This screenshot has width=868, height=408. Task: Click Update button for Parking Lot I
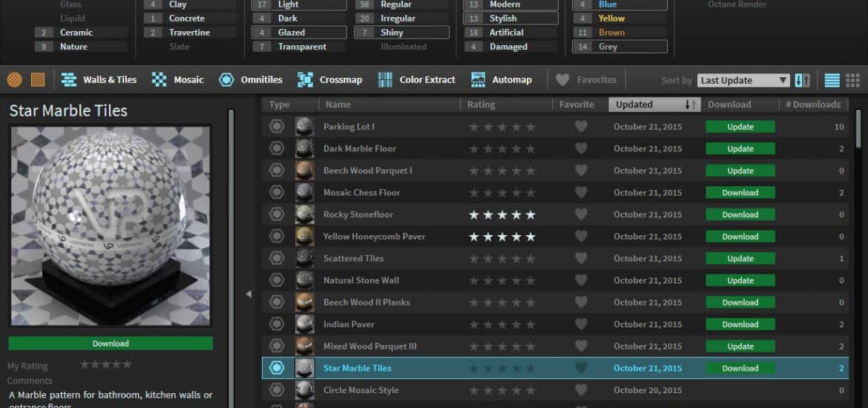(x=740, y=127)
